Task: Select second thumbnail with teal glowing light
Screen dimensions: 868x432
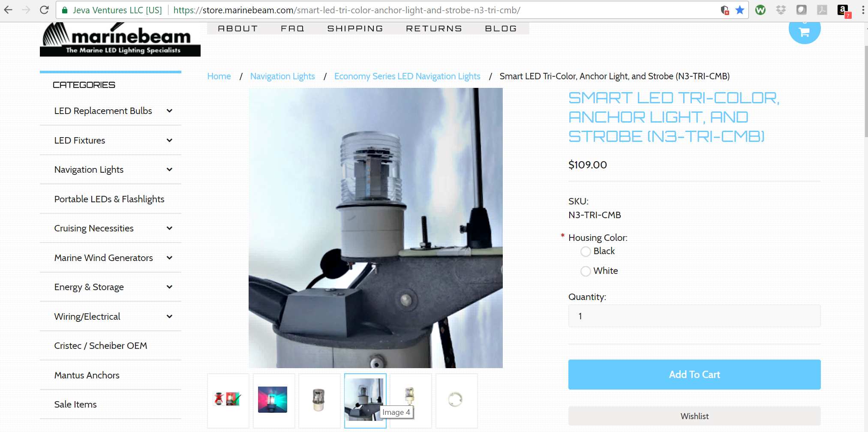Action: pyautogui.click(x=274, y=400)
